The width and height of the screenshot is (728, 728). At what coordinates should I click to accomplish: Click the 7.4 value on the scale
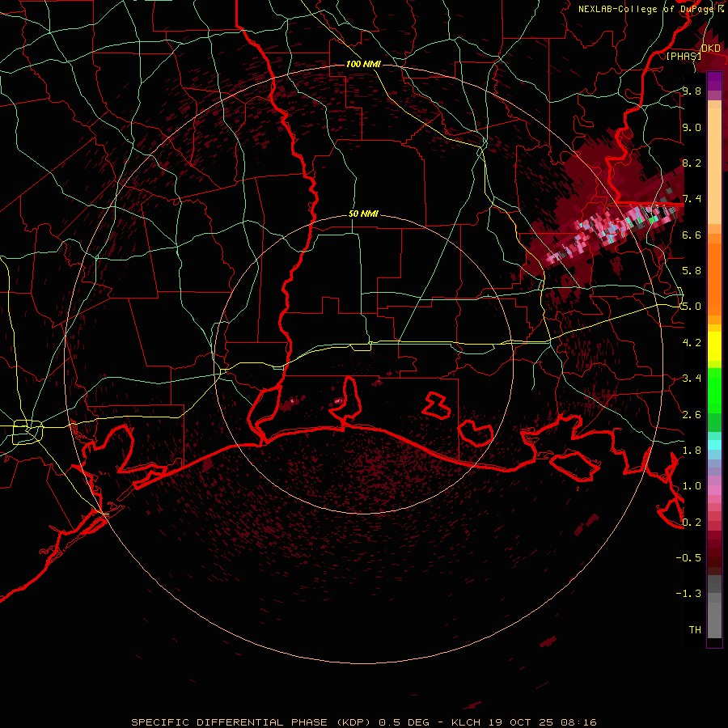(x=692, y=199)
